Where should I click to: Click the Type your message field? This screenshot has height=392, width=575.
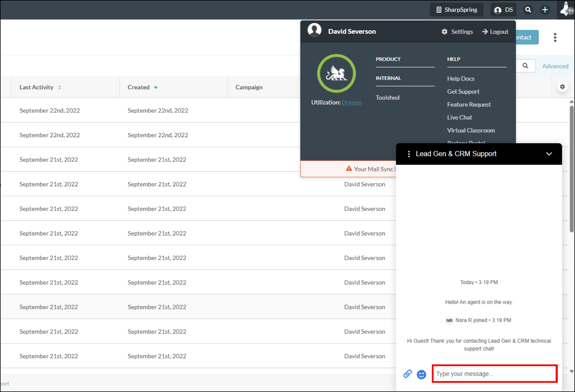point(494,374)
